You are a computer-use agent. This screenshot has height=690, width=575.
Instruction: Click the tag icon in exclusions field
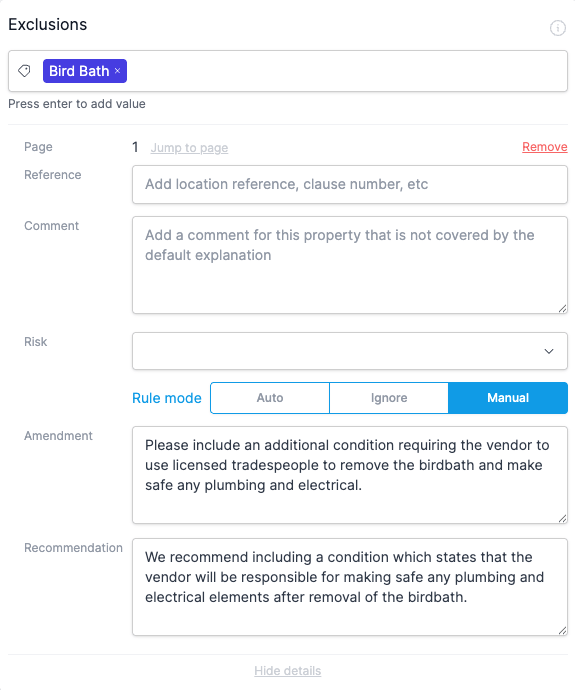point(24,71)
